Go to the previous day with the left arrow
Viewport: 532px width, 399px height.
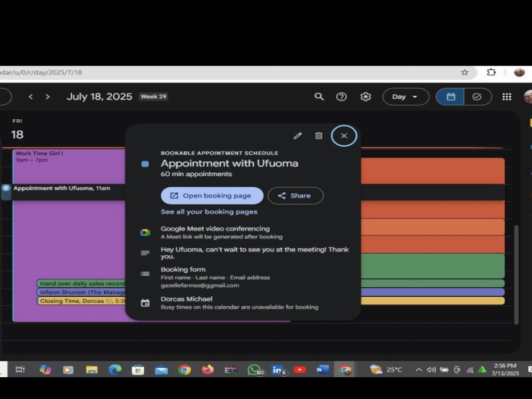coord(31,97)
